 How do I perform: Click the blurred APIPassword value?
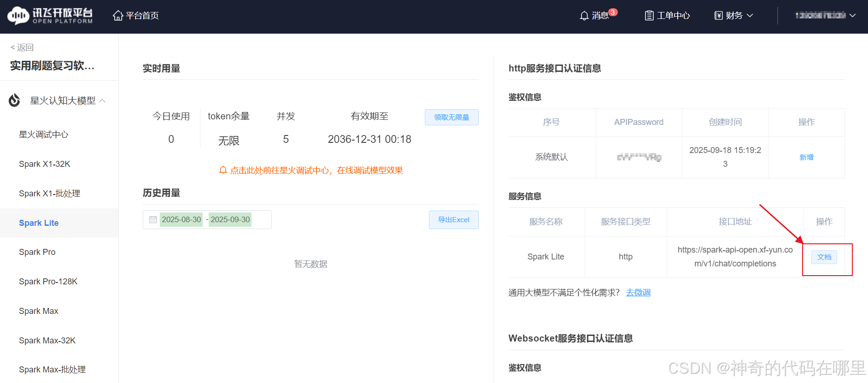click(x=639, y=157)
